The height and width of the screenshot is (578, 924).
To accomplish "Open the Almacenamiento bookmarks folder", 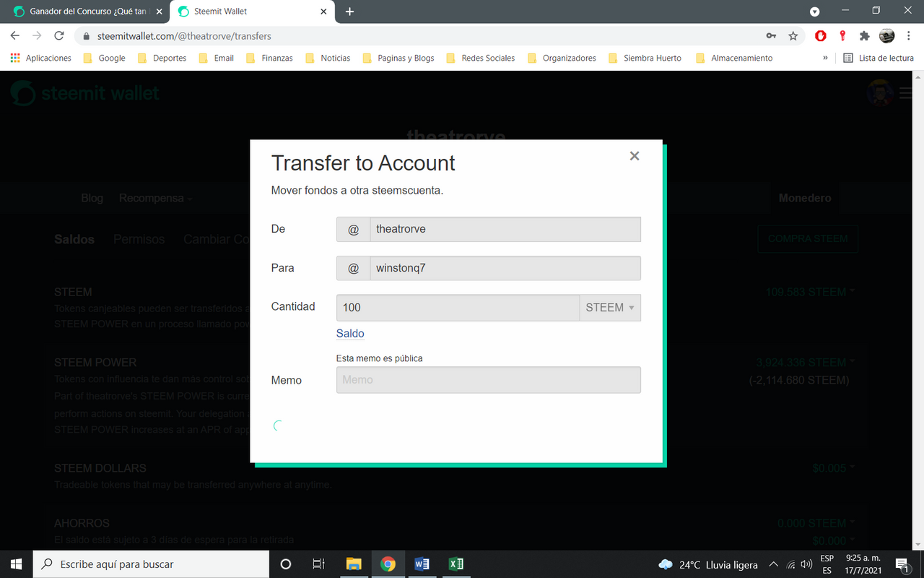I will (734, 58).
